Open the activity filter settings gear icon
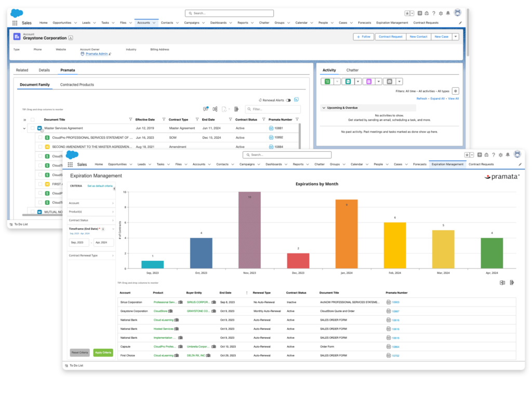 [x=456, y=91]
